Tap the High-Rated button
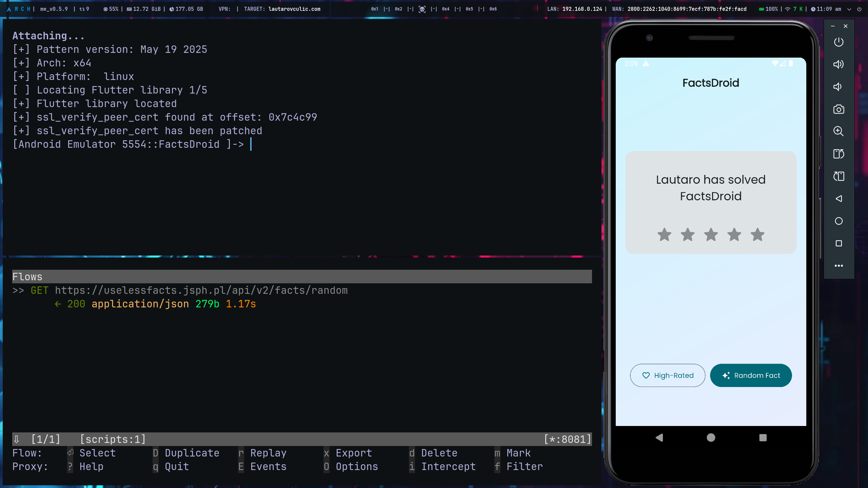This screenshot has width=868, height=488. [668, 375]
